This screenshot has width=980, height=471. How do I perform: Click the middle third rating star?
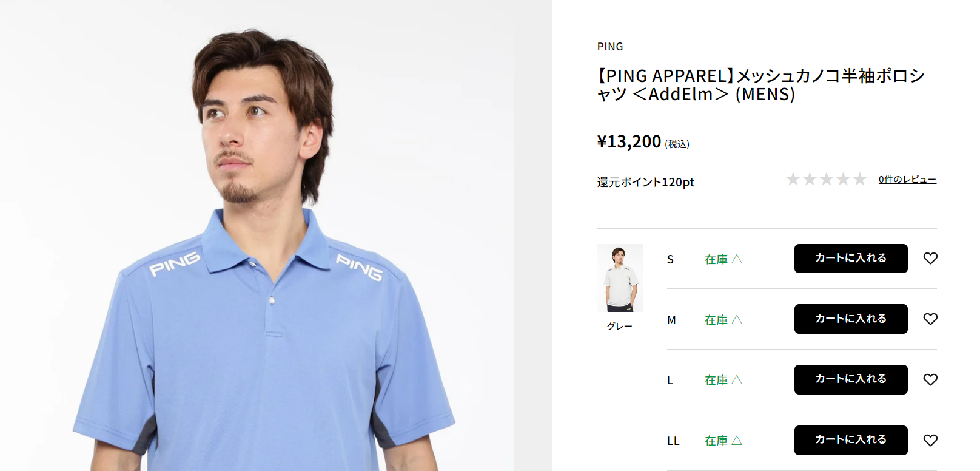pyautogui.click(x=827, y=180)
